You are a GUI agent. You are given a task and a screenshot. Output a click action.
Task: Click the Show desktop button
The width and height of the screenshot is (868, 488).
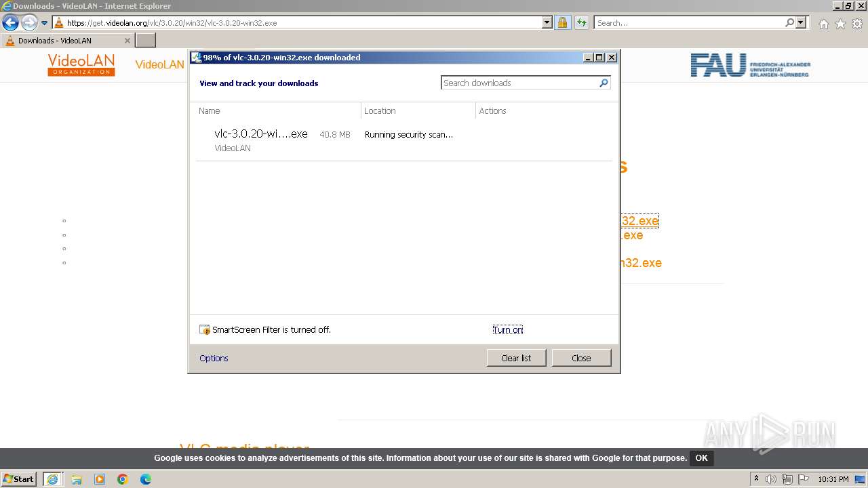(861, 479)
